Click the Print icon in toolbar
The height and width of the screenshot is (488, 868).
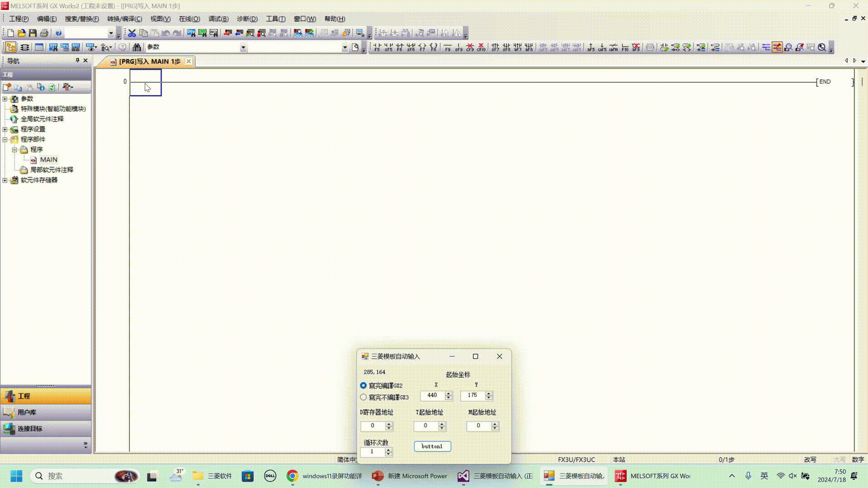[x=44, y=33]
